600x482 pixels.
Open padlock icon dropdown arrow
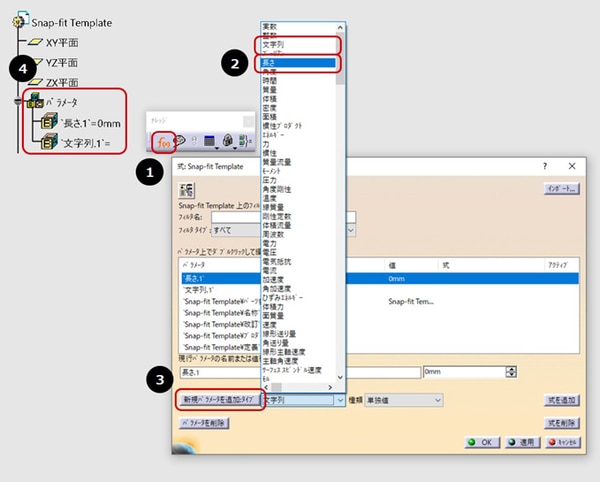(235, 147)
